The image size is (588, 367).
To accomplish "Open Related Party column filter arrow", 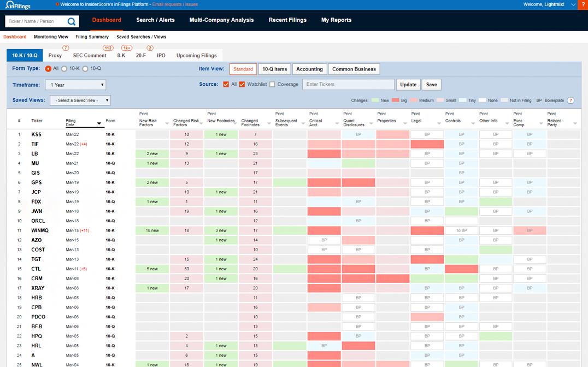I will point(575,123).
